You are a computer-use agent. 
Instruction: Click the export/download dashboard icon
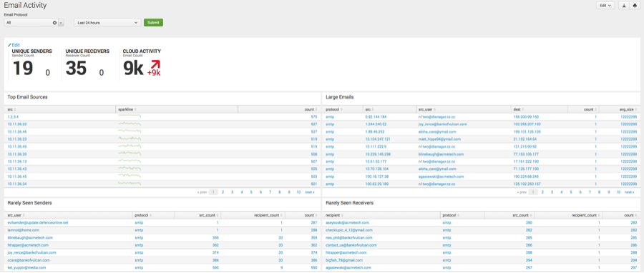(624, 6)
